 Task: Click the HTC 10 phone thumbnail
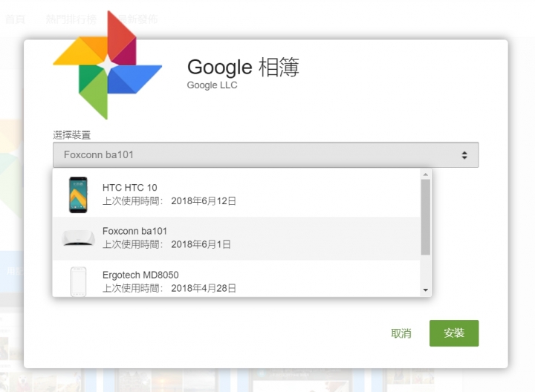(x=78, y=195)
